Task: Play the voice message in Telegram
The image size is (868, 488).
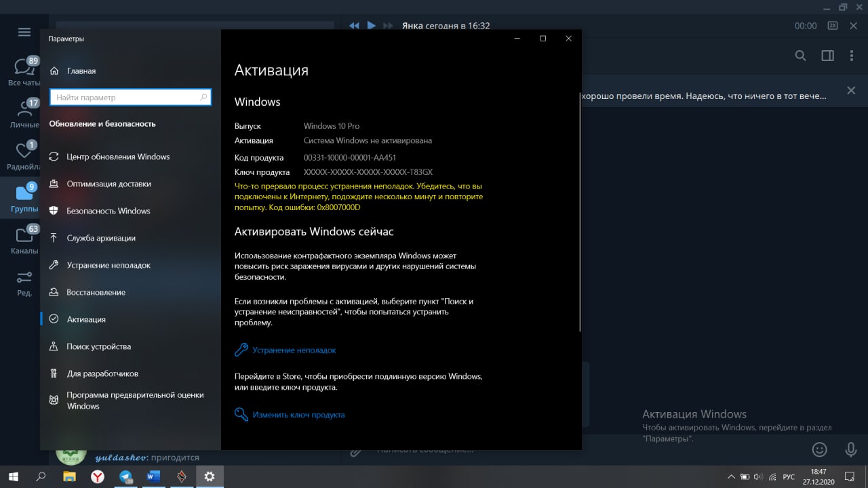Action: 371,26
